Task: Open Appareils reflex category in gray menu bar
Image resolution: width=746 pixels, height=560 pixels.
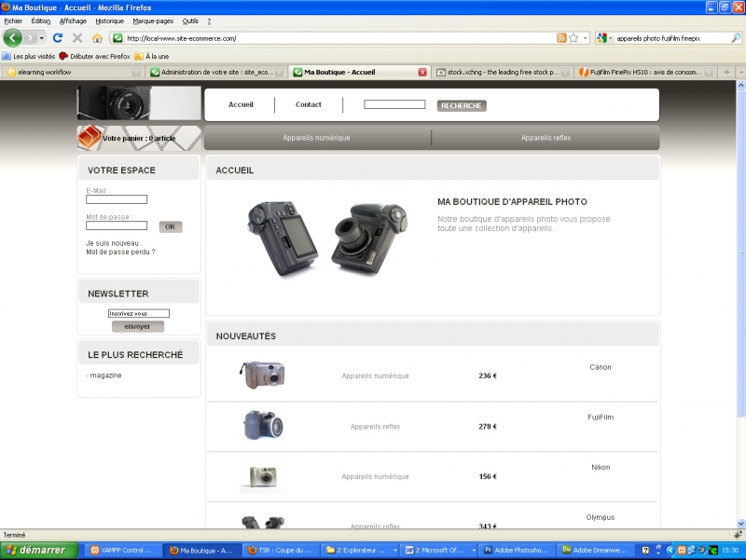Action: pyautogui.click(x=546, y=138)
